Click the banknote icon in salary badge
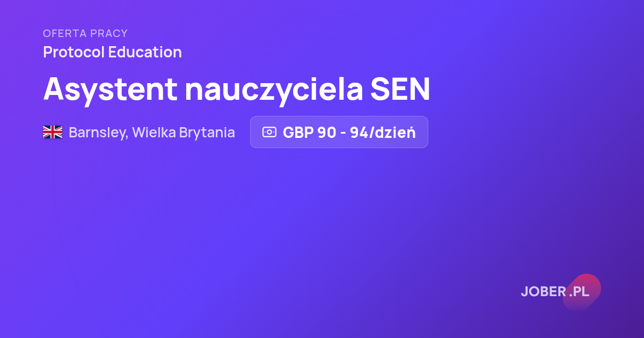Screen dimensions: 644x338 (269, 132)
